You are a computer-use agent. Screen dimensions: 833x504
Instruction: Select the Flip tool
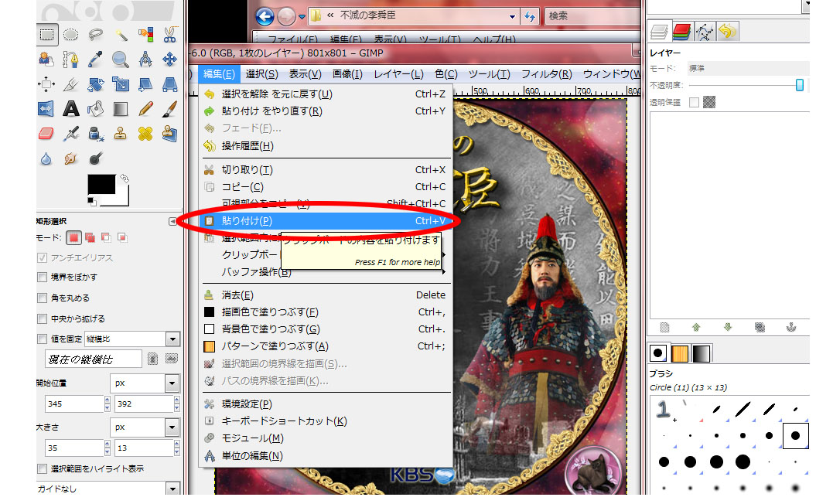46,109
